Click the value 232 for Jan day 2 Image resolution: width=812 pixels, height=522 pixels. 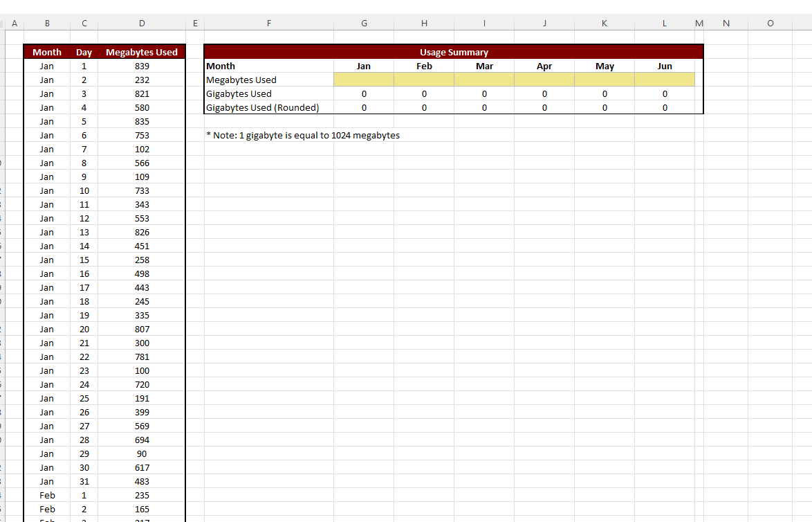[142, 80]
